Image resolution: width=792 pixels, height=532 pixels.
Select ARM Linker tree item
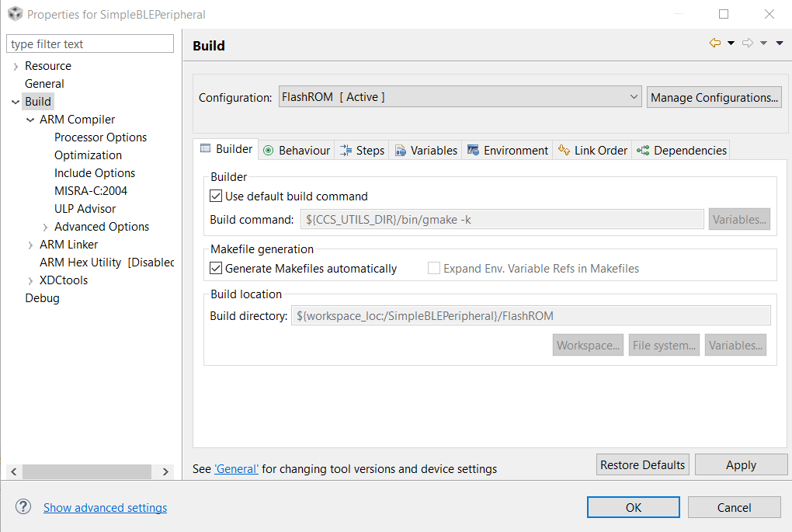coord(68,245)
